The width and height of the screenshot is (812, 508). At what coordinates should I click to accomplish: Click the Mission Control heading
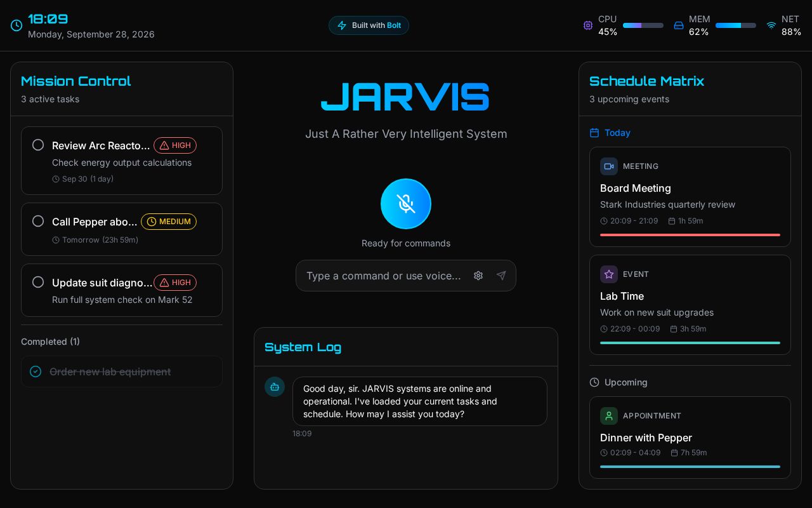pos(76,81)
